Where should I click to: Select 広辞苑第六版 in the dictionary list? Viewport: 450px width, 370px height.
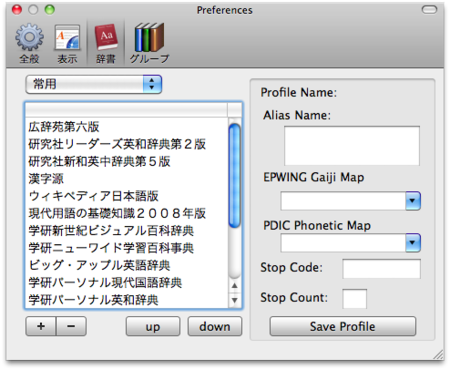tap(127, 127)
